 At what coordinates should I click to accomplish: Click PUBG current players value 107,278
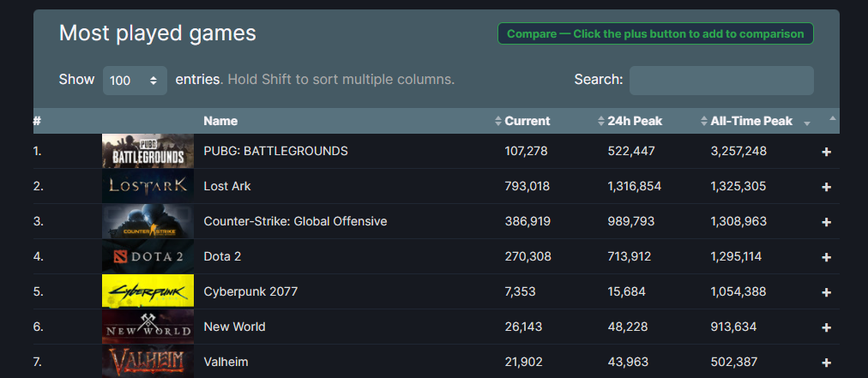tap(526, 151)
